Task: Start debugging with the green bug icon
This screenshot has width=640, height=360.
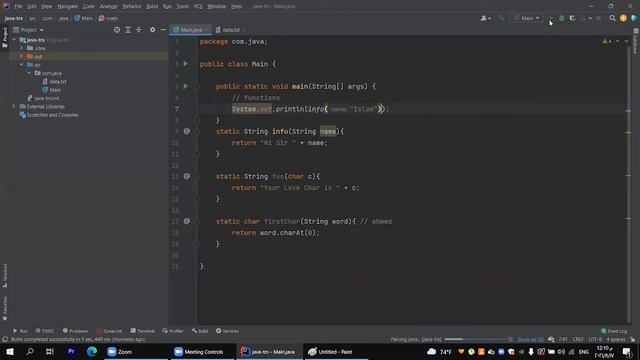Action: point(562,18)
